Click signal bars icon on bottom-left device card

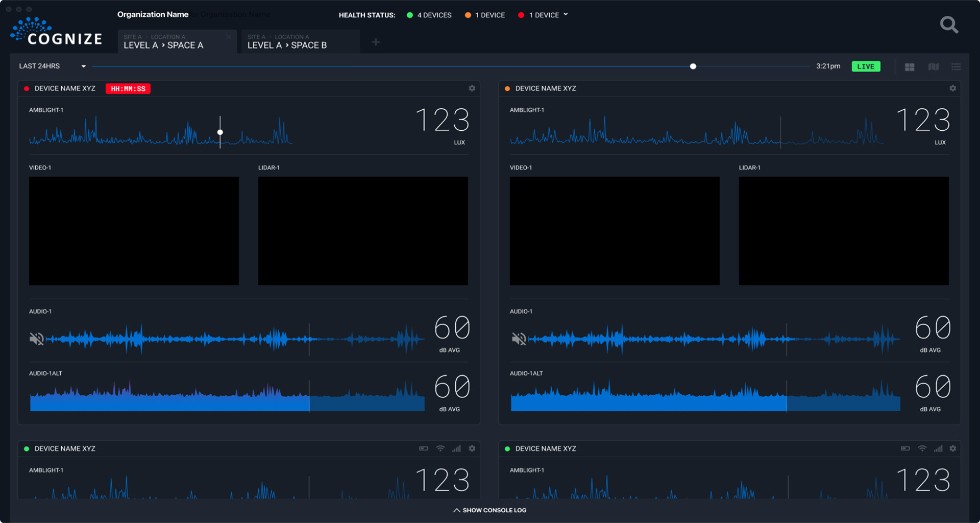click(x=456, y=448)
